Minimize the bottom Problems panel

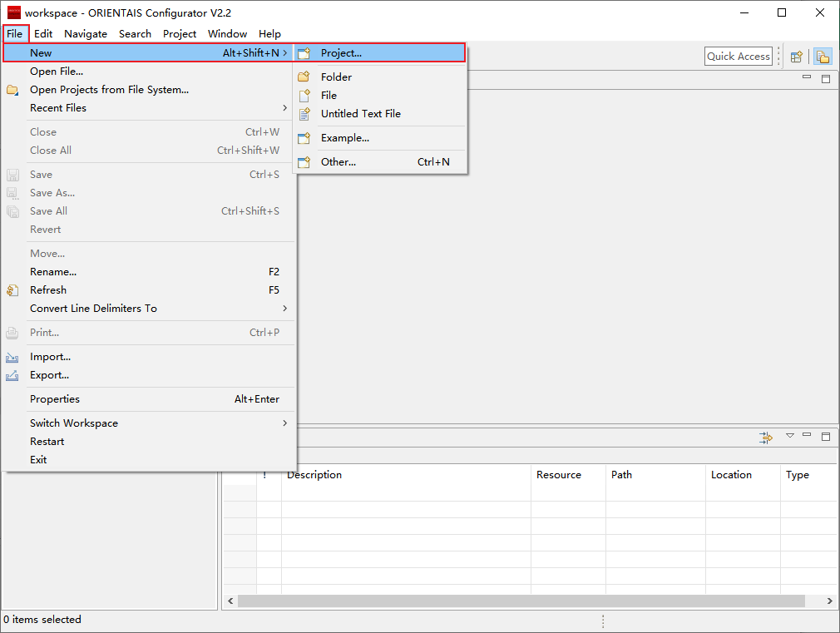click(807, 436)
